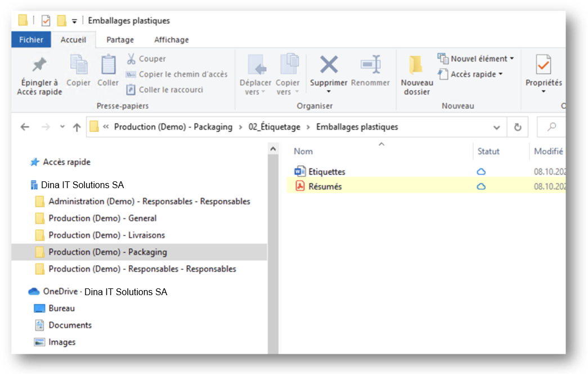Switch to the Partage ribbon tab
This screenshot has width=588, height=374.
pos(120,40)
